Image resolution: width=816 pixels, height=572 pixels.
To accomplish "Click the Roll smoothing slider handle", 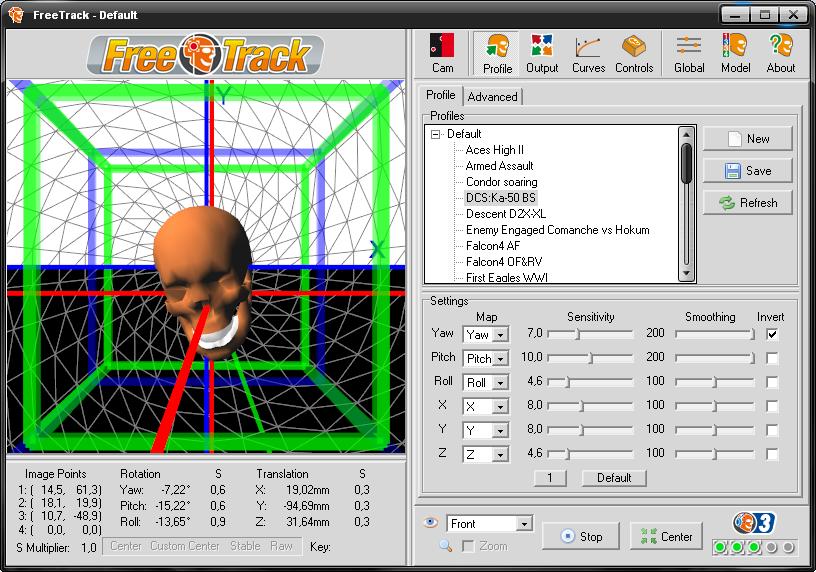I will (715, 382).
